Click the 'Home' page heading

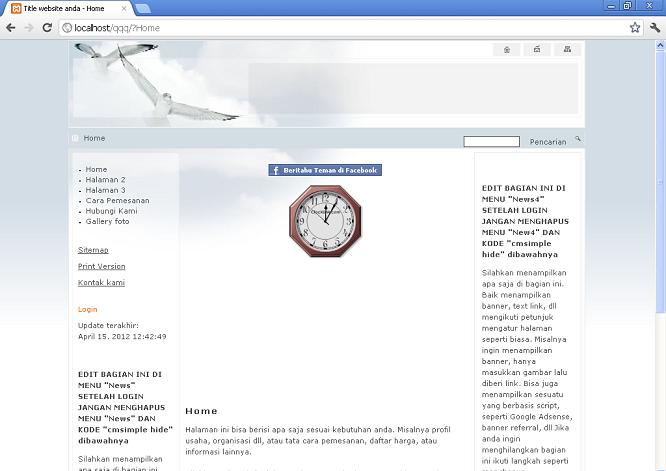(x=201, y=411)
